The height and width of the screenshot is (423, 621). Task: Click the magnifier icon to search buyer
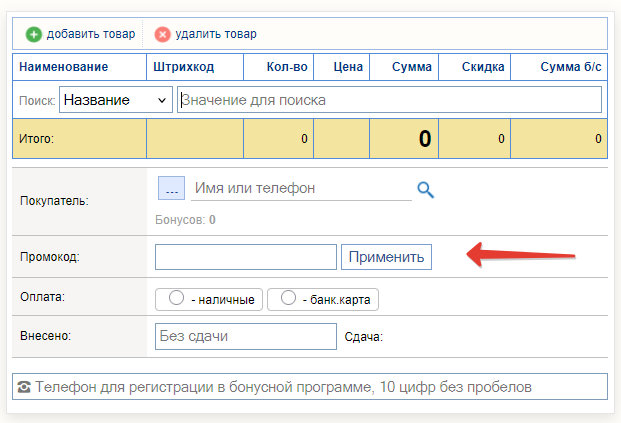pos(426,190)
